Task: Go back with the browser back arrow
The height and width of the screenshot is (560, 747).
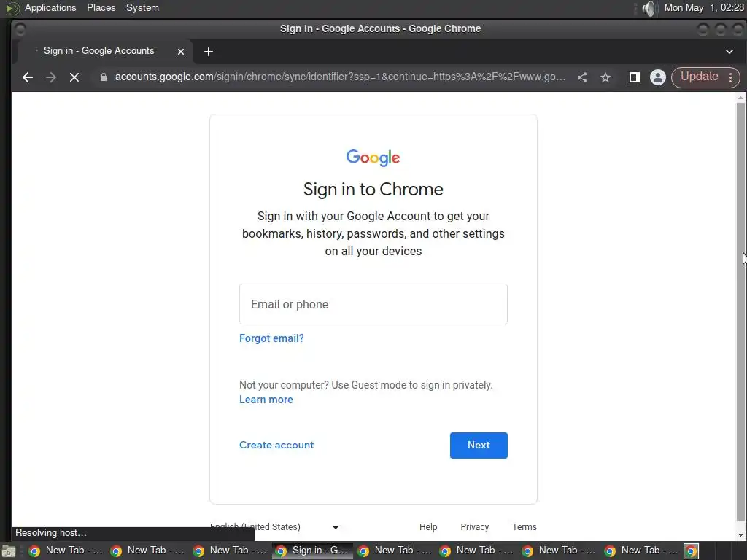Action: [28, 77]
